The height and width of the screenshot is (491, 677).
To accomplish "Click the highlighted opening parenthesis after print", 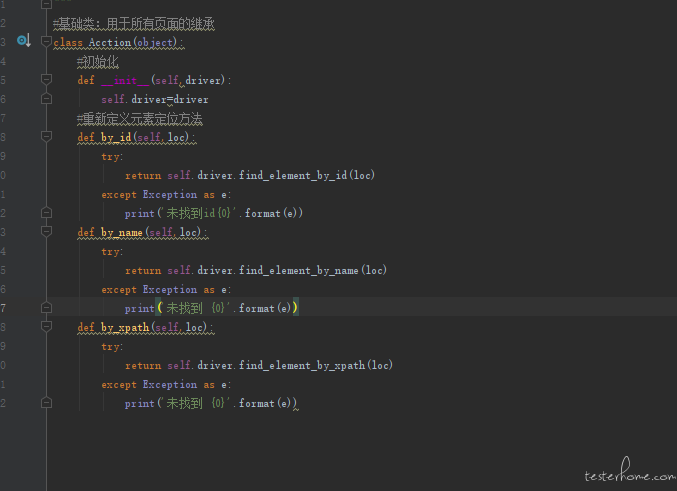I will click(159, 307).
